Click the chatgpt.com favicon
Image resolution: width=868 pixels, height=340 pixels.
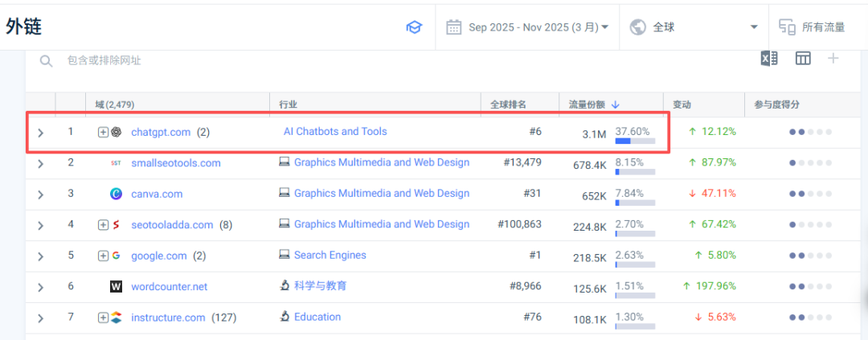[x=116, y=133]
